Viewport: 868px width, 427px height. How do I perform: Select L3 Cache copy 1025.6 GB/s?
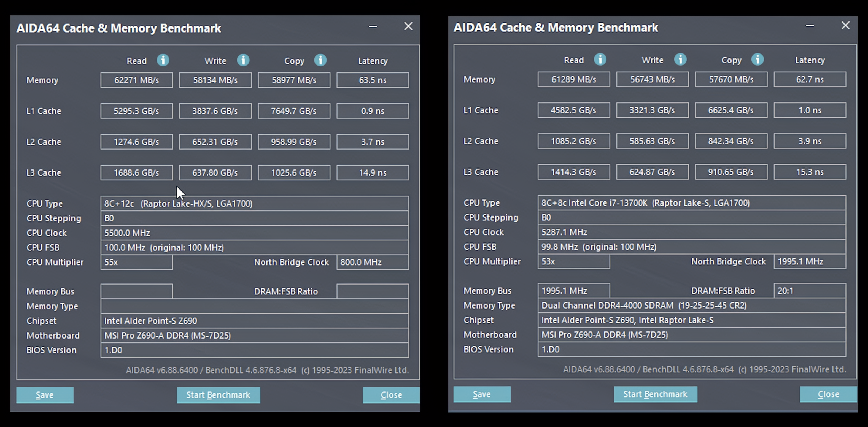294,172
